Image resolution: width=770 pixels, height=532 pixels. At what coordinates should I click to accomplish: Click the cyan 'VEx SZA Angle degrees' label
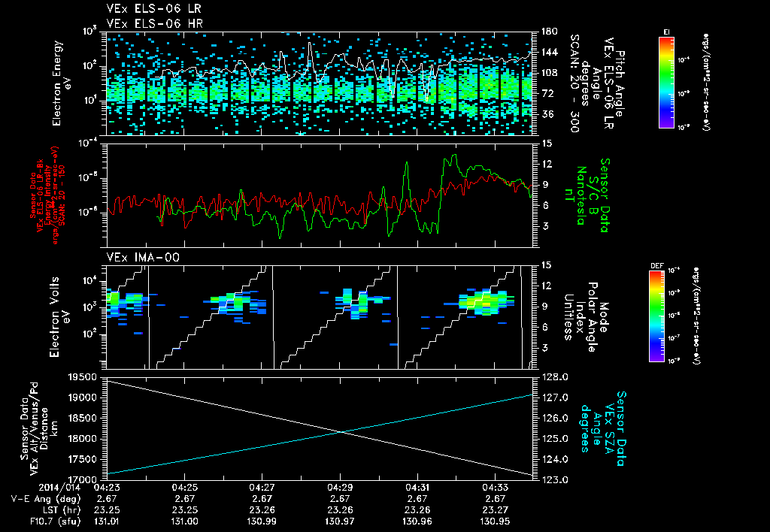[x=604, y=429]
